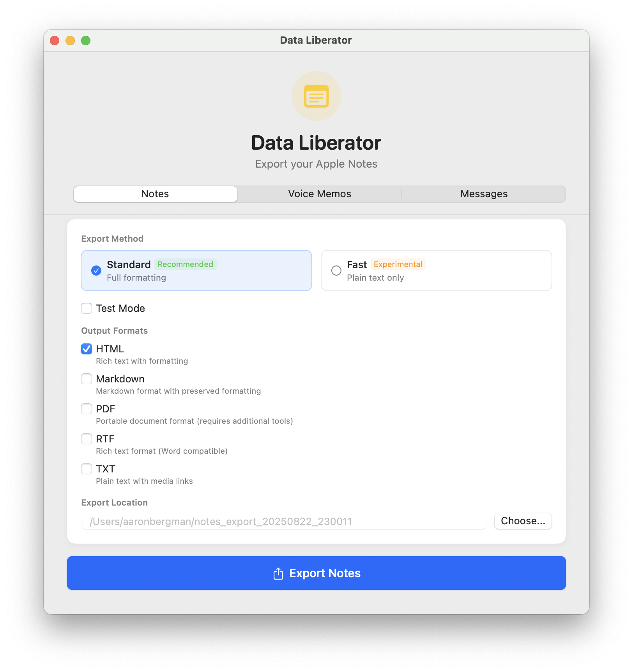The image size is (633, 672).
Task: Switch to the Messages tab
Action: pyautogui.click(x=484, y=194)
